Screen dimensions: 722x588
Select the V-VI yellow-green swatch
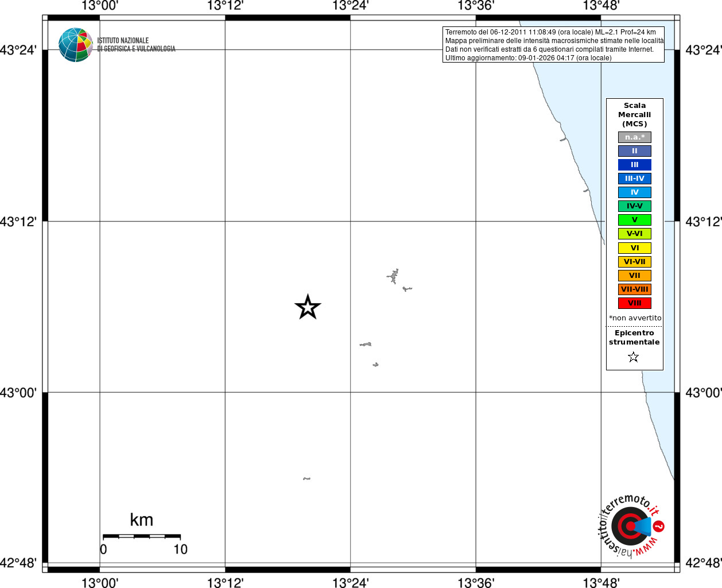click(x=635, y=234)
